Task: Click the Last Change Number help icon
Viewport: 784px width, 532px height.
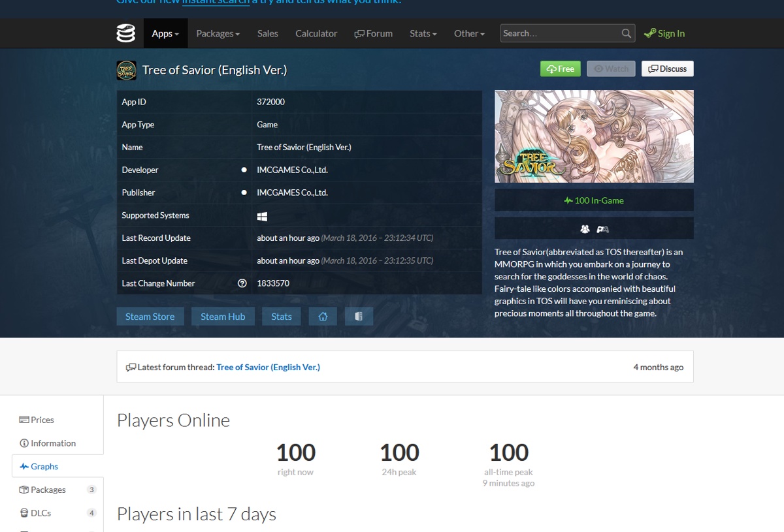Action: [242, 283]
